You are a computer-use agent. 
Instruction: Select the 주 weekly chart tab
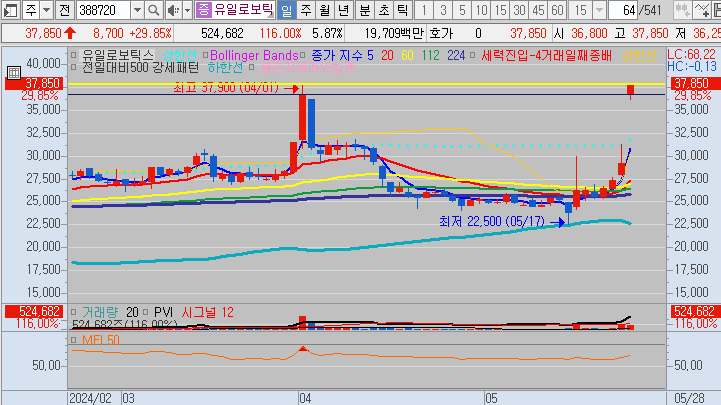306,10
